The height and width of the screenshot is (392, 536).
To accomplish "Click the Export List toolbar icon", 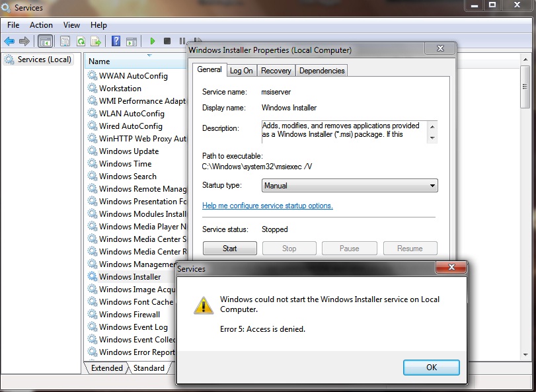I will 96,42.
